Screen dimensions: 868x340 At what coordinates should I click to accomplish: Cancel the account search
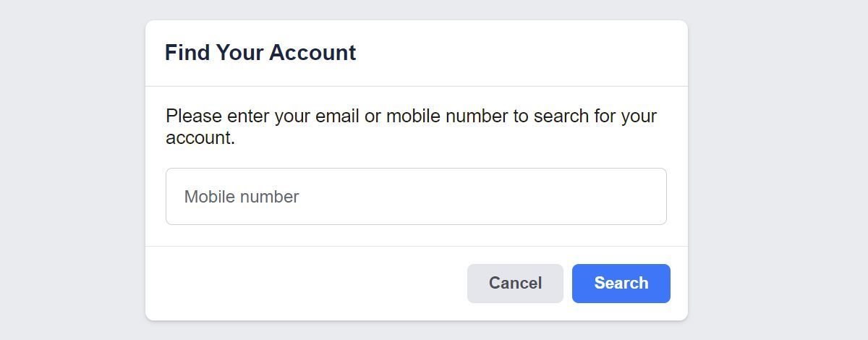pyautogui.click(x=515, y=284)
